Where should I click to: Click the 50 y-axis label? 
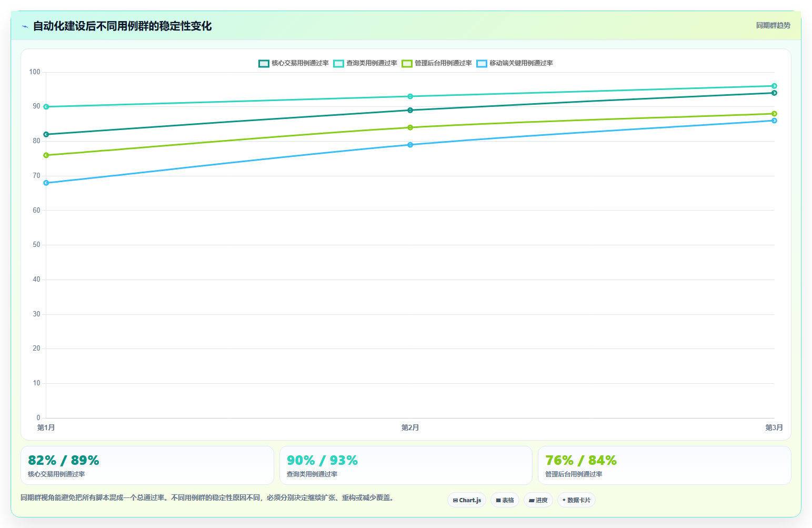36,245
